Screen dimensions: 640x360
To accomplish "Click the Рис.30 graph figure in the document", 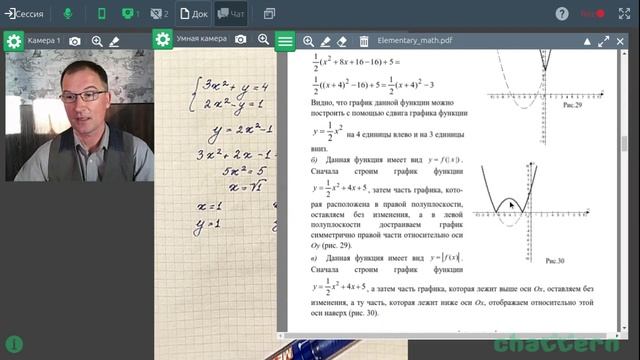I will pos(531,212).
